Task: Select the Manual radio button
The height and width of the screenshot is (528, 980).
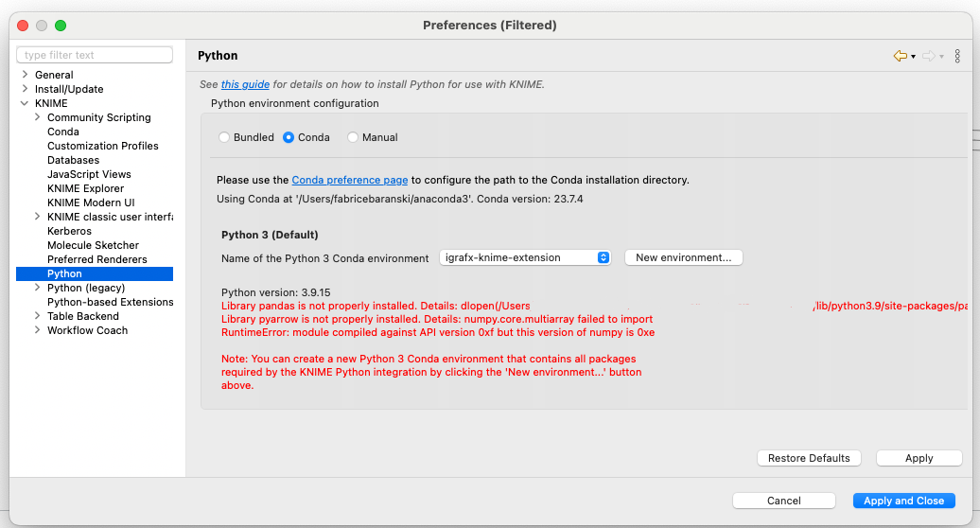Action: click(353, 137)
